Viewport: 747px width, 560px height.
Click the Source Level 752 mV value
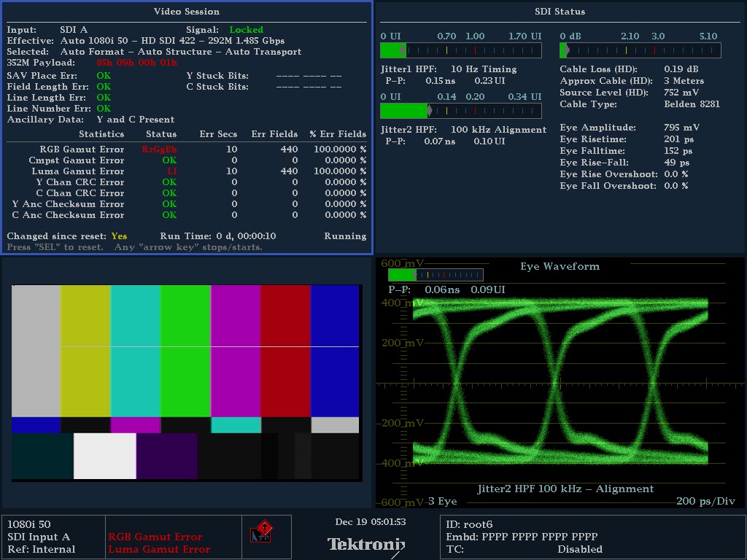coord(681,93)
